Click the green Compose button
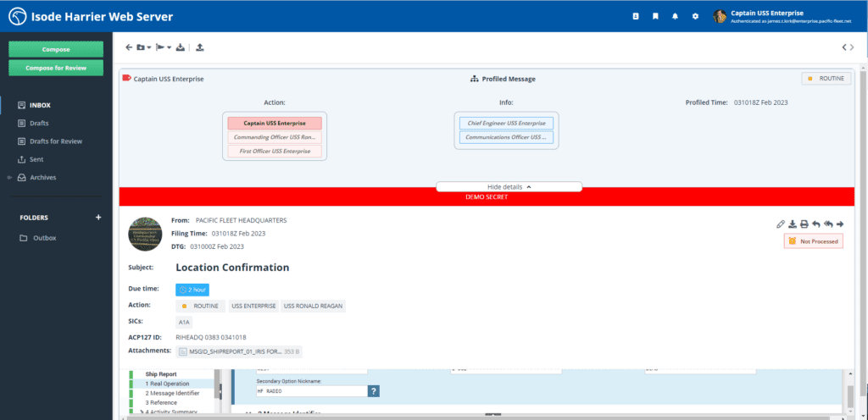This screenshot has height=420, width=868. pyautogui.click(x=56, y=49)
